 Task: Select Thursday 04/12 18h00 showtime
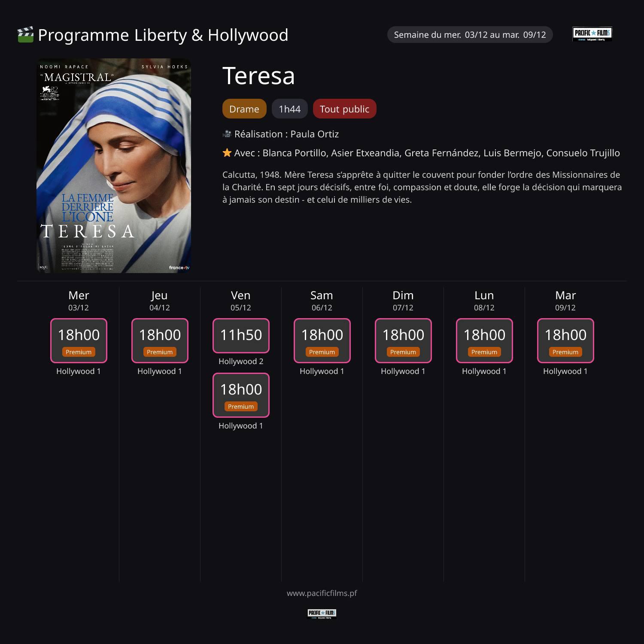tap(160, 340)
